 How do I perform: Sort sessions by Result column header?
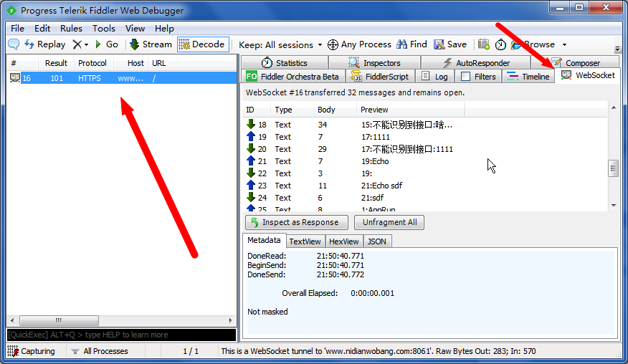[x=56, y=63]
